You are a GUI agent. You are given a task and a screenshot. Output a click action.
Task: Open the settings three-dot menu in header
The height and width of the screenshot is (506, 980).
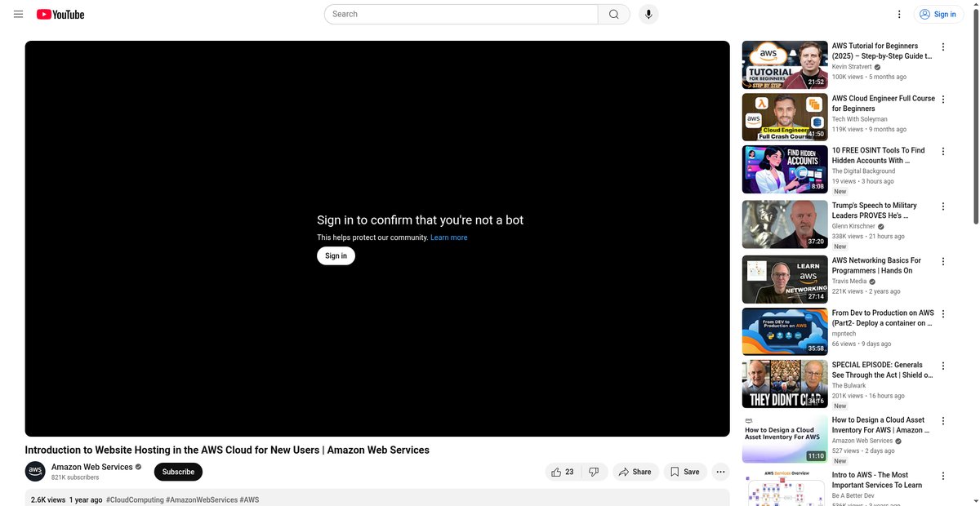899,14
